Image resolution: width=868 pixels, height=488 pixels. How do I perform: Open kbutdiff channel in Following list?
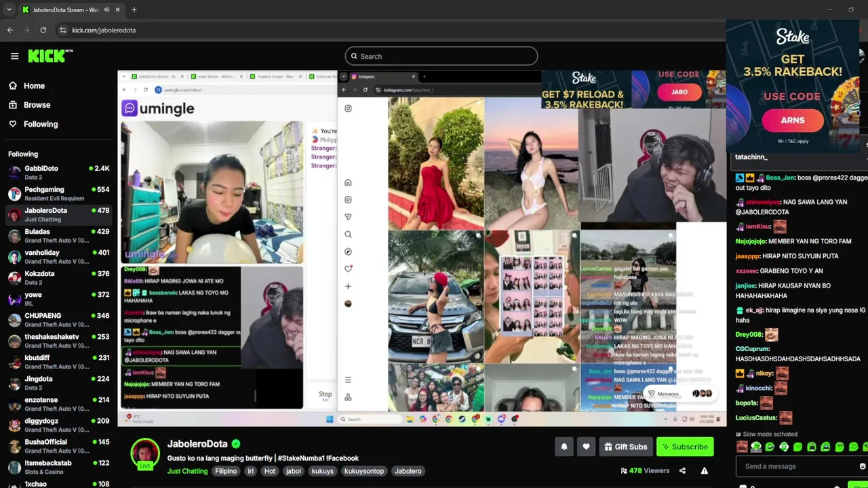[58, 361]
